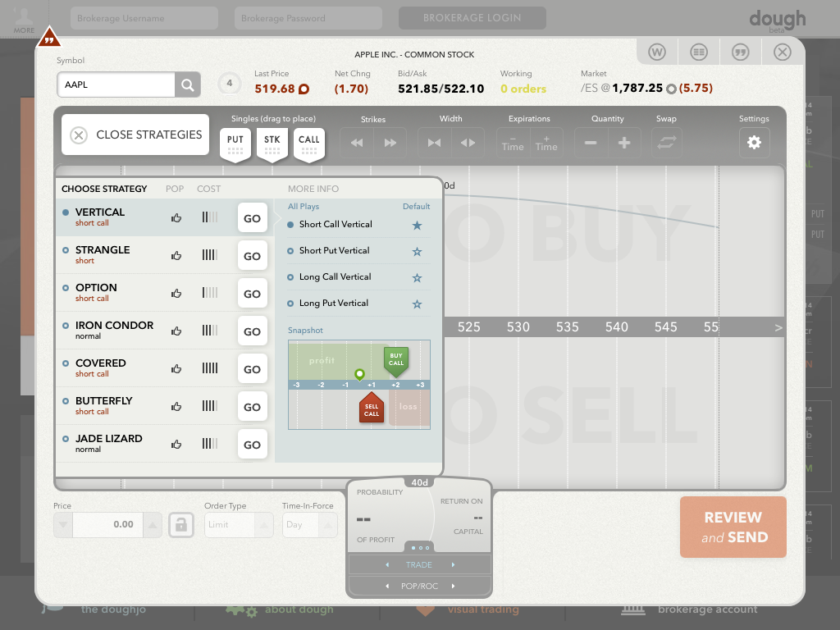Choose the Short Put Vertical play
Image resolution: width=840 pixels, height=630 pixels.
335,251
